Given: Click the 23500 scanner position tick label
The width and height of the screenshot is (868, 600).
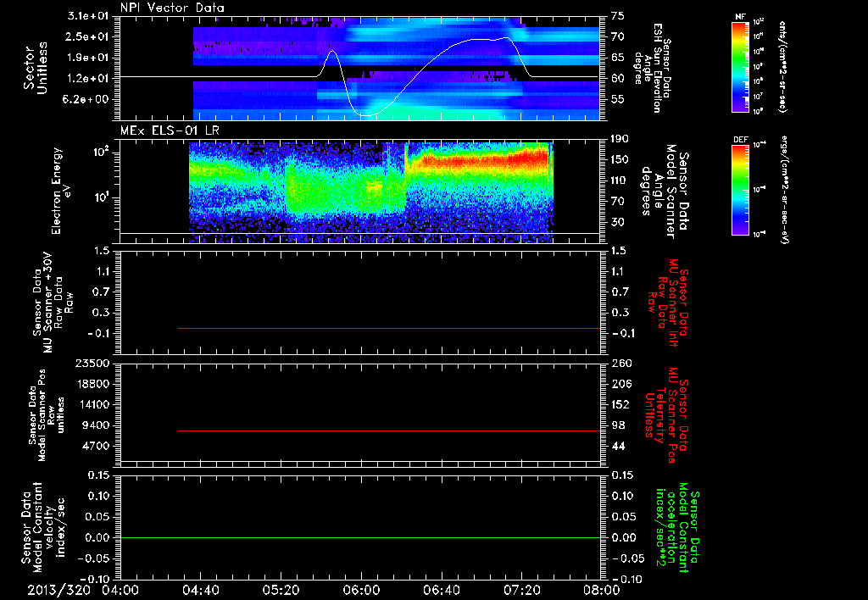Looking at the screenshot, I should (92, 363).
